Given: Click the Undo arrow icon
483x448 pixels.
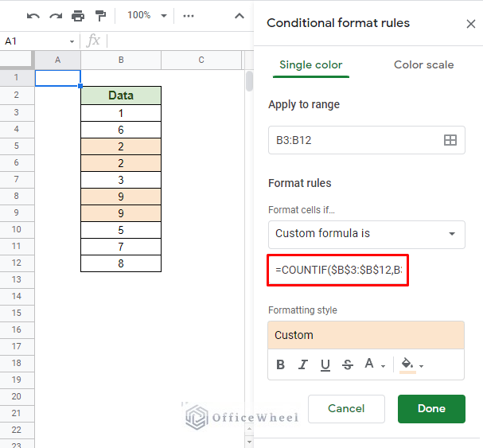Looking at the screenshot, I should [x=33, y=16].
